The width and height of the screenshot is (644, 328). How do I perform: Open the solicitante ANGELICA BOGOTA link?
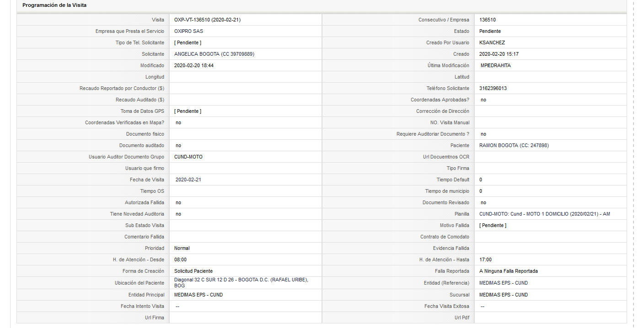pos(214,54)
